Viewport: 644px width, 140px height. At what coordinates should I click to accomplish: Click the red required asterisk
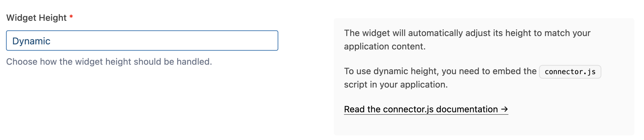coord(71,17)
